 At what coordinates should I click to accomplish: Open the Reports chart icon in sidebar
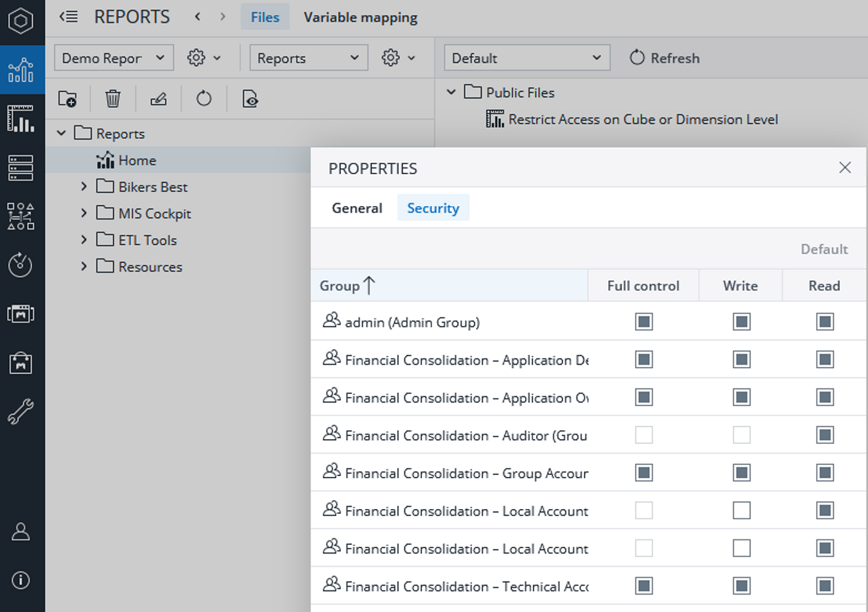21,70
